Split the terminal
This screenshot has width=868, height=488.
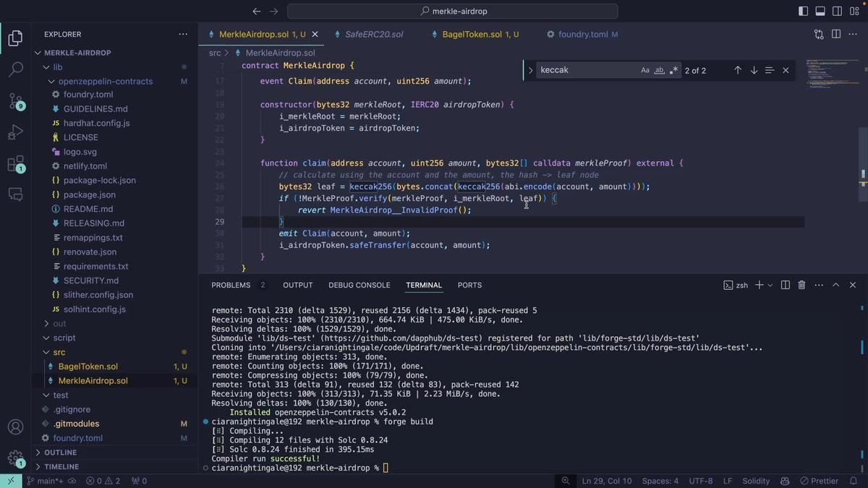coord(785,285)
